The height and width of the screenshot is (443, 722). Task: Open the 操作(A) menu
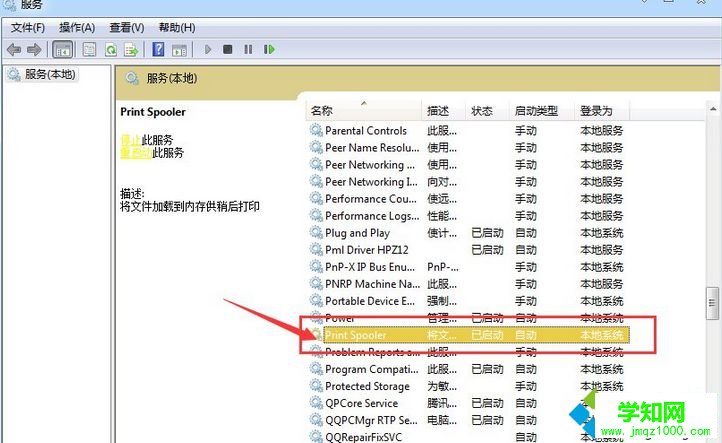77,28
